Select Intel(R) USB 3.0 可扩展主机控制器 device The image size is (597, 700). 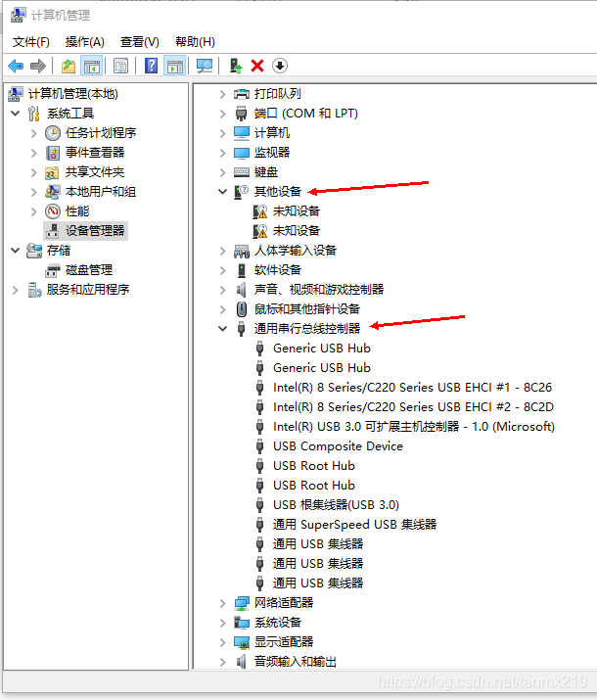coord(414,427)
